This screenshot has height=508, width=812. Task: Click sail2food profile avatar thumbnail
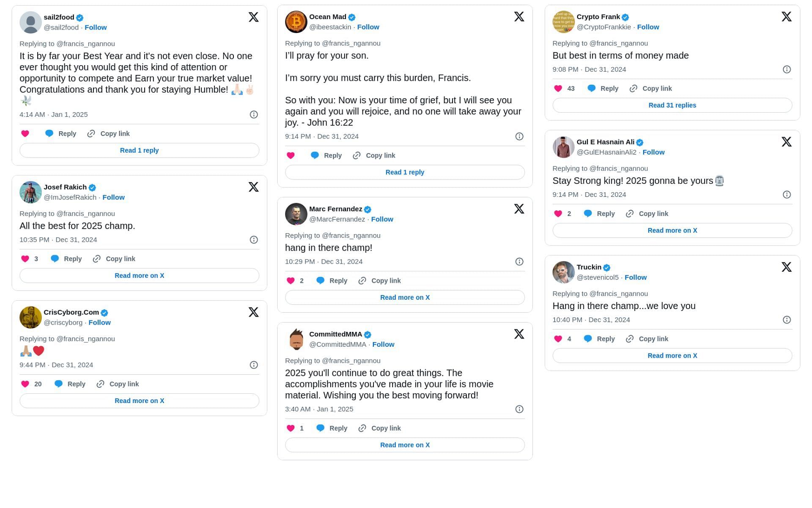[x=29, y=22]
